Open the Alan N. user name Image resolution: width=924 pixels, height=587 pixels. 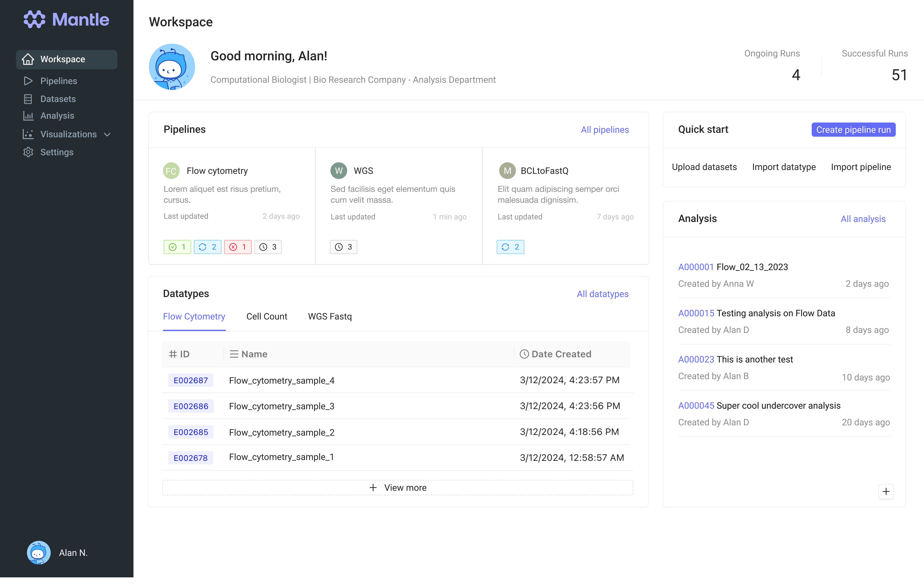click(x=73, y=553)
